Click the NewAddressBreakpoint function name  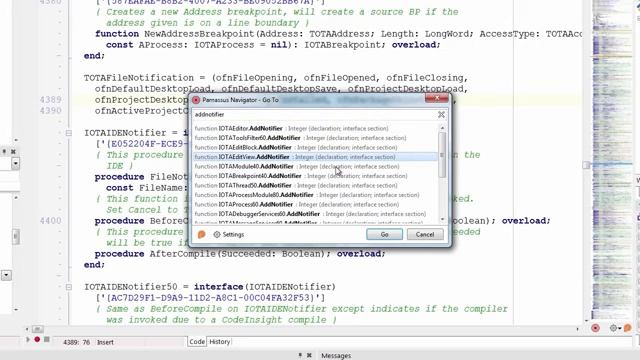(x=199, y=34)
